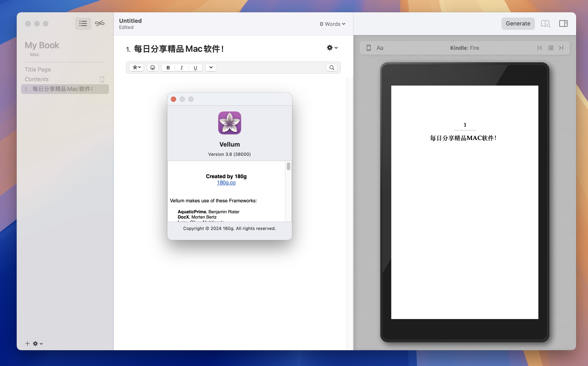Close the Vellum About window

(173, 99)
